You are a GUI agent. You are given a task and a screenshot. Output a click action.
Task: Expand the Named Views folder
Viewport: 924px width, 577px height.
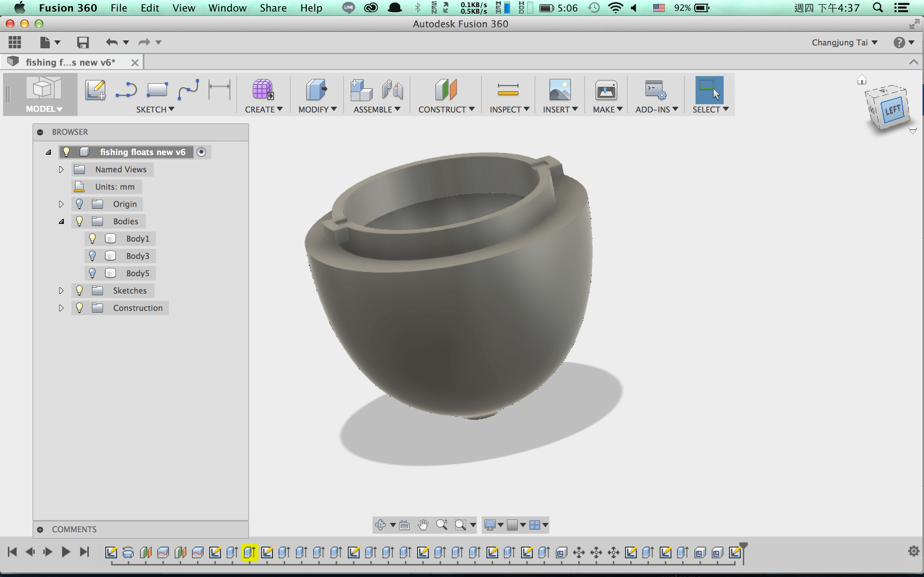[61, 169]
